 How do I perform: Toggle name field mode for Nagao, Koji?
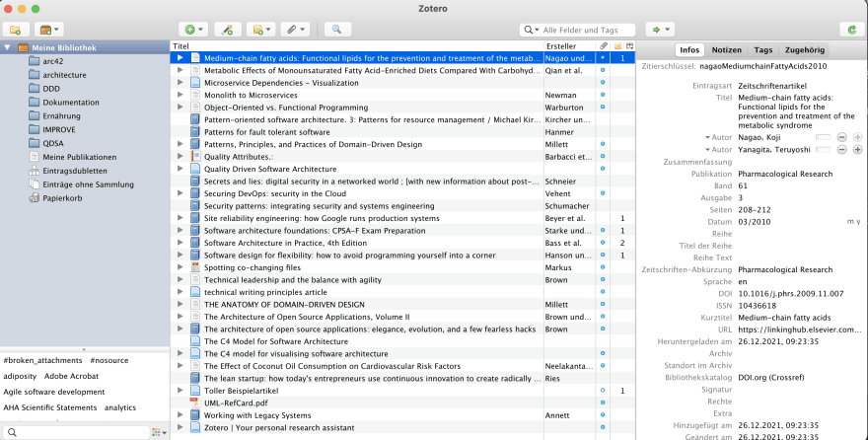[x=824, y=137]
